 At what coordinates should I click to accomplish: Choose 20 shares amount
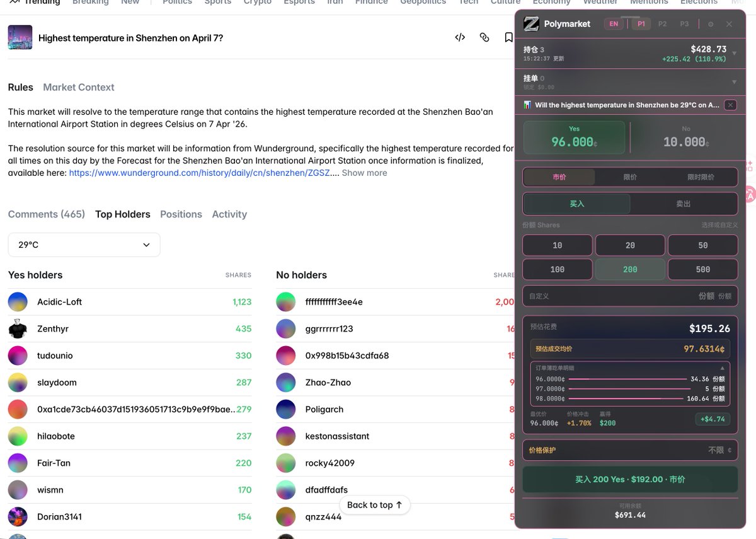(630, 245)
